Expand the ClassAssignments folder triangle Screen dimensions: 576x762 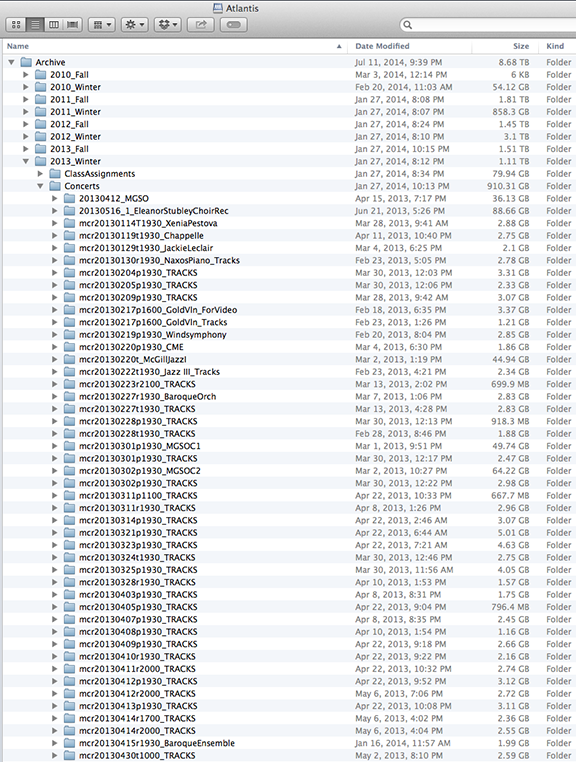[40, 173]
